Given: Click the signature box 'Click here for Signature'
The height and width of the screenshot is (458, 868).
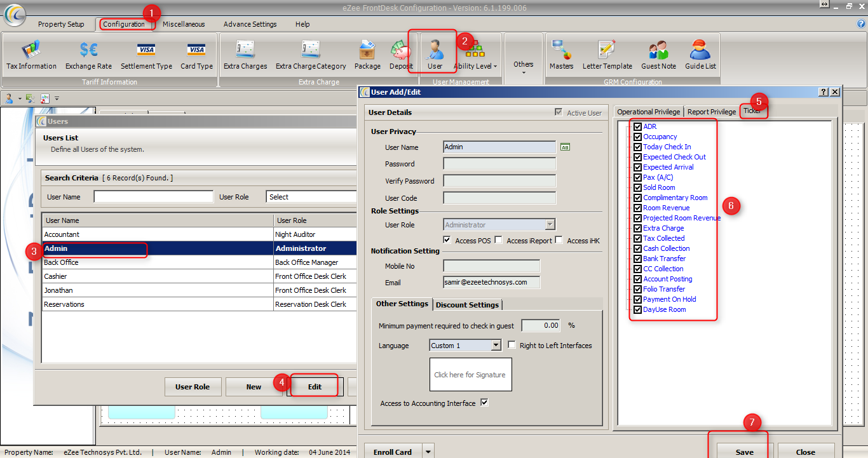Looking at the screenshot, I should coord(470,374).
